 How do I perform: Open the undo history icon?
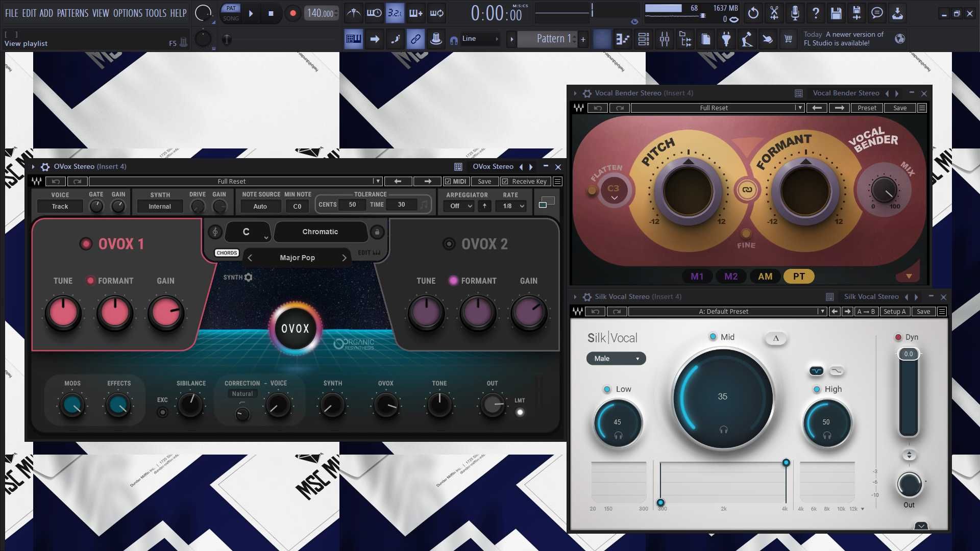pos(753,13)
